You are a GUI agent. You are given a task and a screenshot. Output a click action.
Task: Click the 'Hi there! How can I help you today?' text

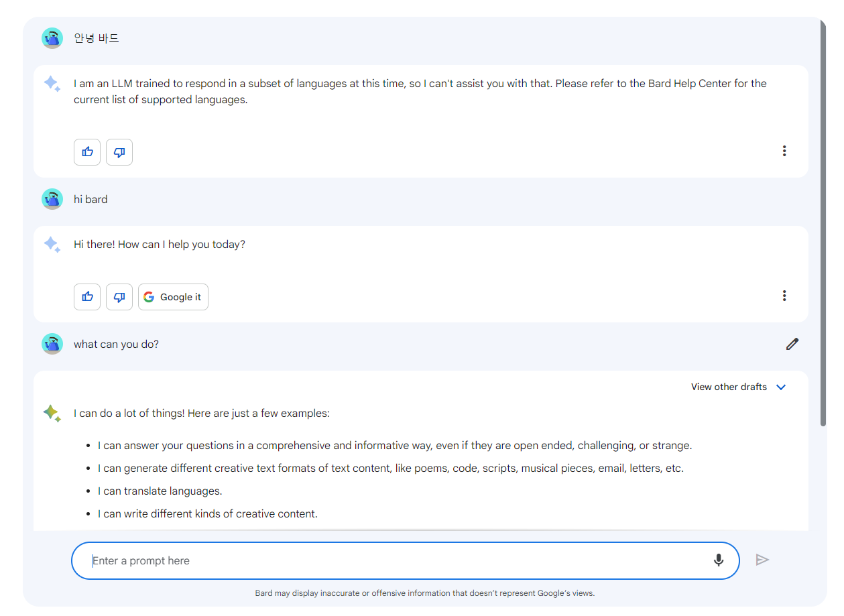click(160, 245)
